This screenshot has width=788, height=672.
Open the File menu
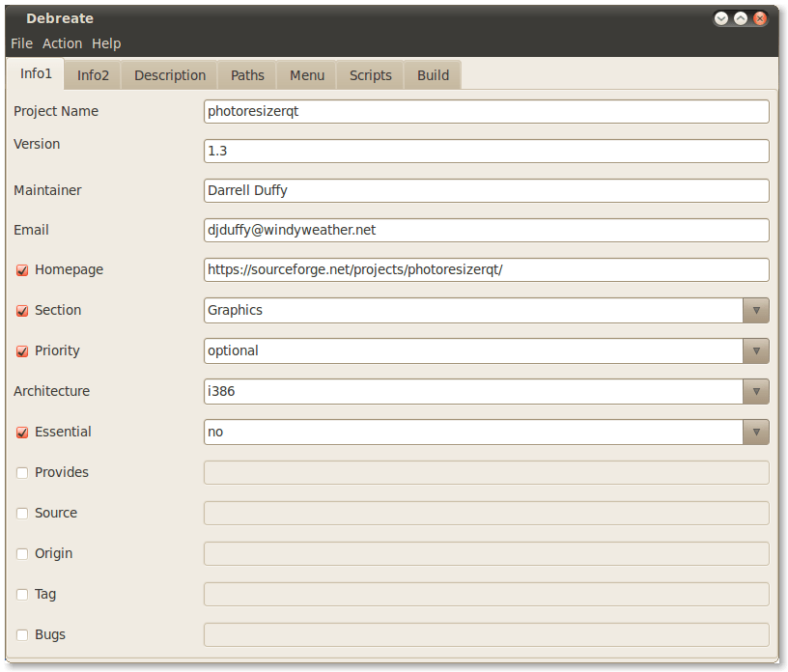point(21,43)
